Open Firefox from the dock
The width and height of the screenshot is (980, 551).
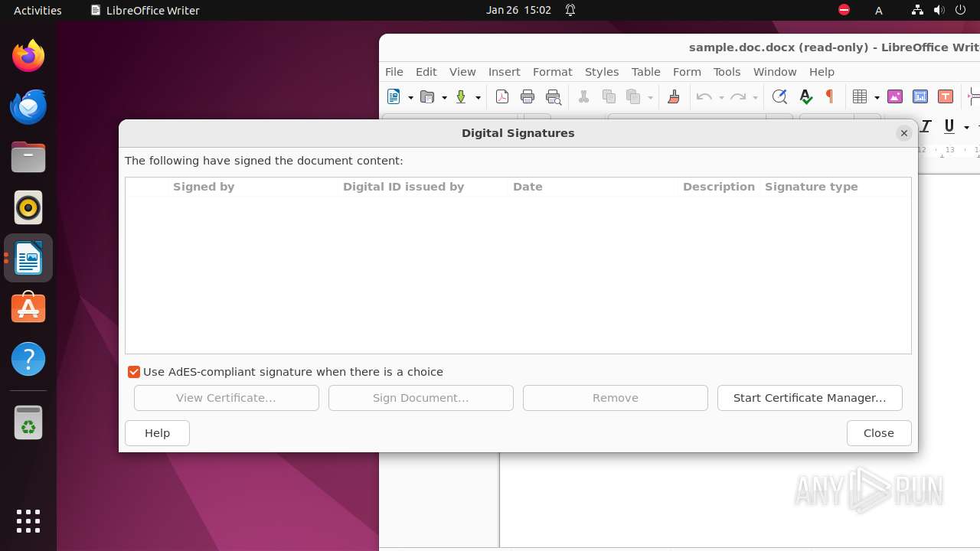click(x=28, y=56)
